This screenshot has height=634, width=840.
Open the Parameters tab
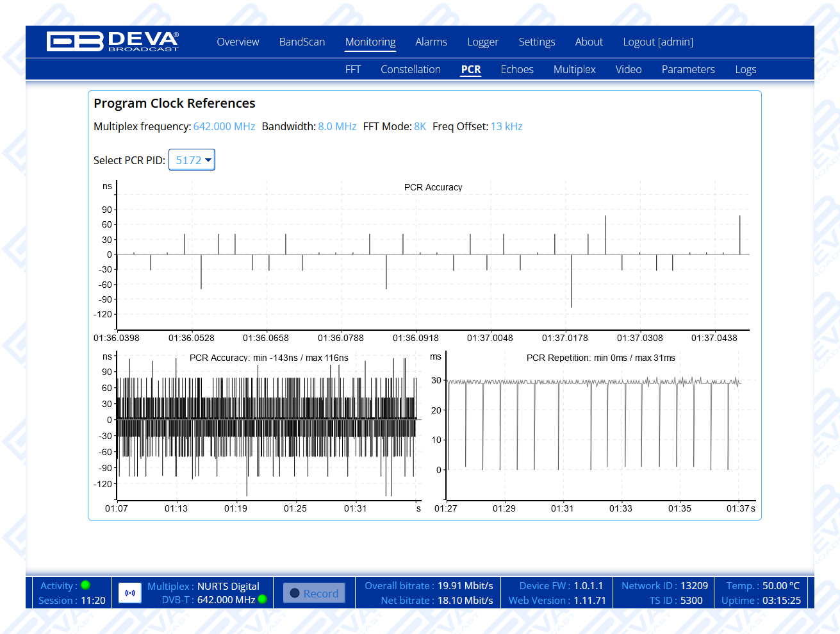(x=688, y=69)
